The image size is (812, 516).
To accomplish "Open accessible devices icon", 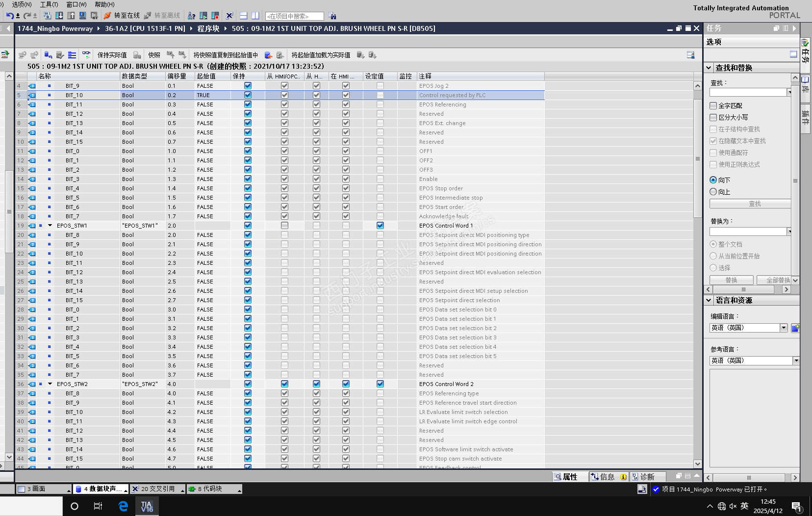I will pyautogui.click(x=192, y=16).
